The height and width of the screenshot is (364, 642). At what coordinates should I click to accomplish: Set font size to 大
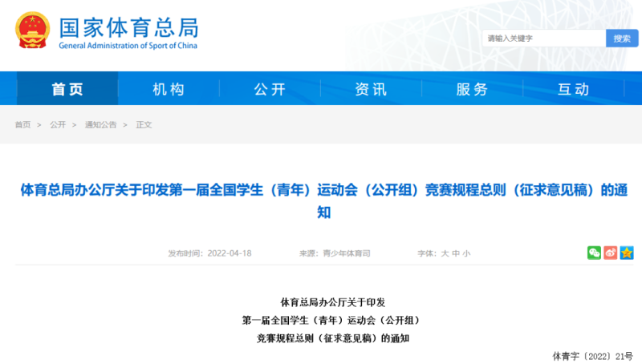pyautogui.click(x=445, y=253)
